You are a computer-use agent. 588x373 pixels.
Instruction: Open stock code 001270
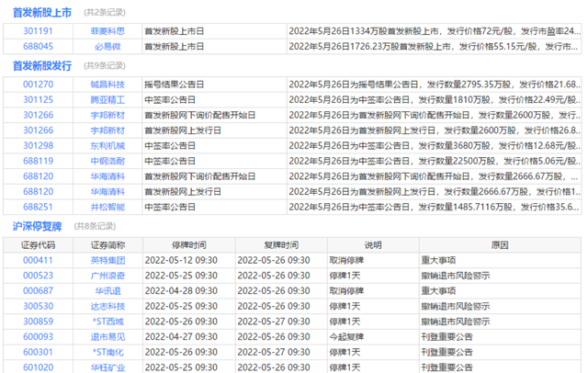[38, 85]
